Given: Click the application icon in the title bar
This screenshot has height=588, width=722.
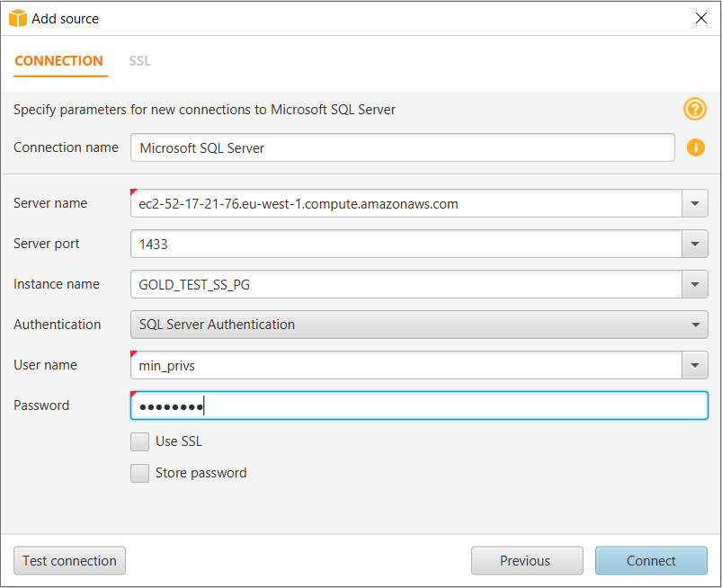Looking at the screenshot, I should coord(17,17).
